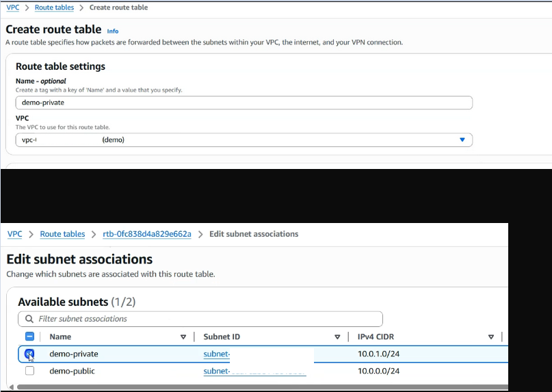552x392 pixels.
Task: Go to VPC in the top breadcrumb
Action: tap(13, 8)
